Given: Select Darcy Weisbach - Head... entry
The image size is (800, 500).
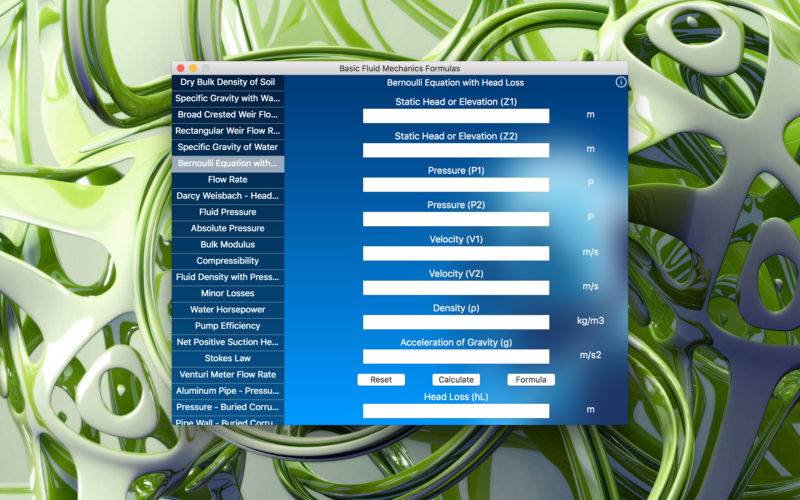Looking at the screenshot, I should click(x=228, y=196).
